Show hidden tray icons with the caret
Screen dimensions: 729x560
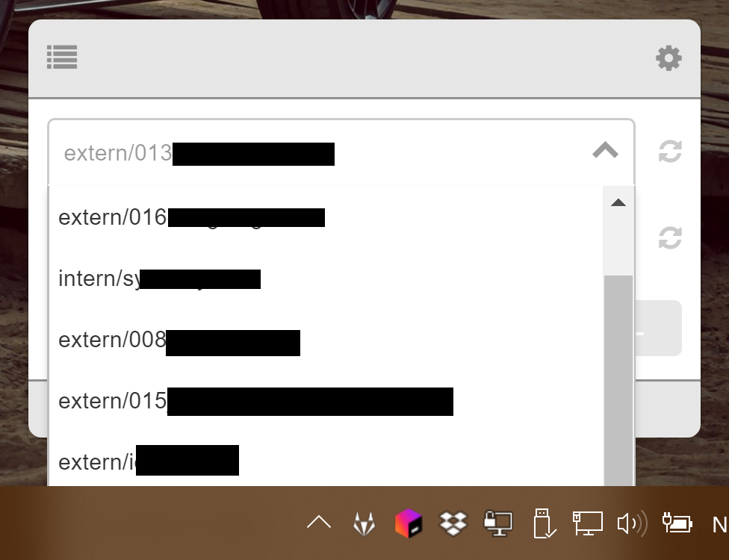pos(319,523)
